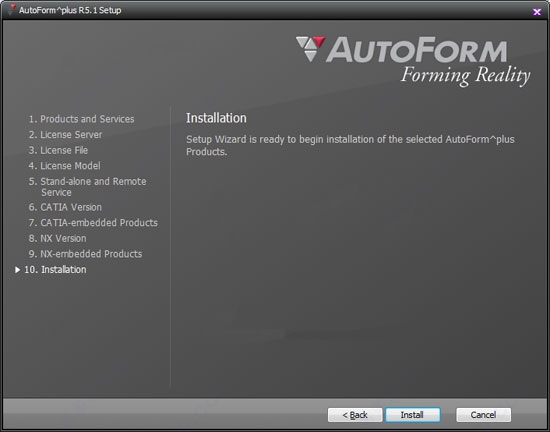Select step 2 License Server

[x=65, y=135]
